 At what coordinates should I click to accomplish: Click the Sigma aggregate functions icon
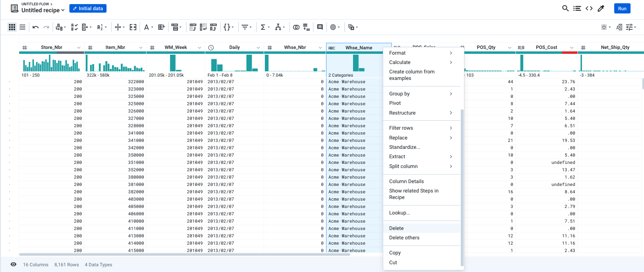click(263, 27)
